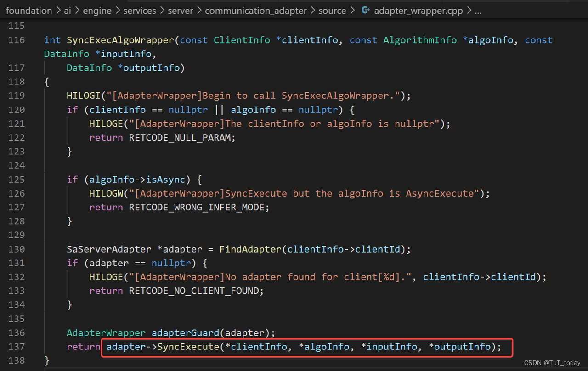Click the DataInfo type on line 117
Image resolution: width=588 pixels, height=371 pixels.
(89, 68)
